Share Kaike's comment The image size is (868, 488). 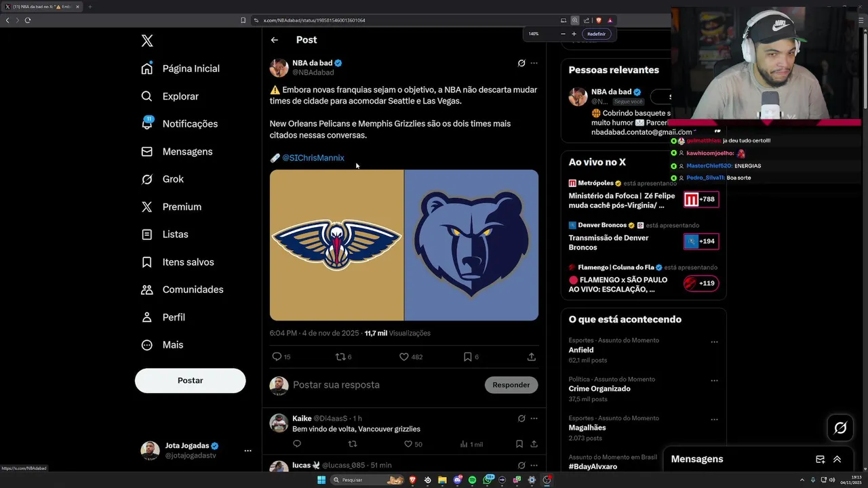pyautogui.click(x=534, y=444)
